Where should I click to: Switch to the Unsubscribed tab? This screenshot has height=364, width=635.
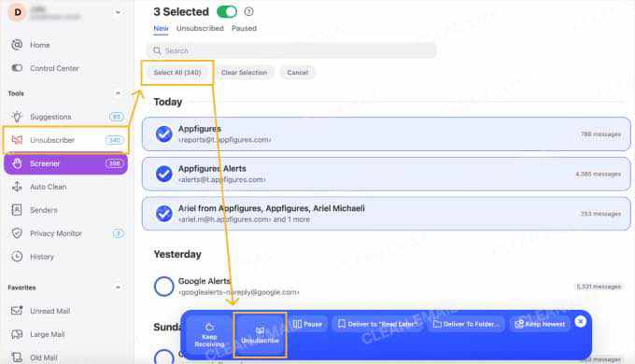point(200,28)
